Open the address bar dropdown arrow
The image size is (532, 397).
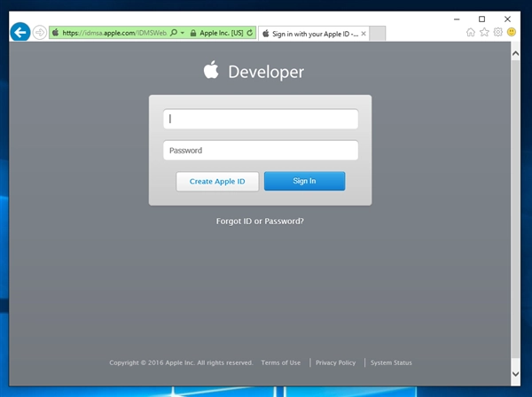click(183, 33)
